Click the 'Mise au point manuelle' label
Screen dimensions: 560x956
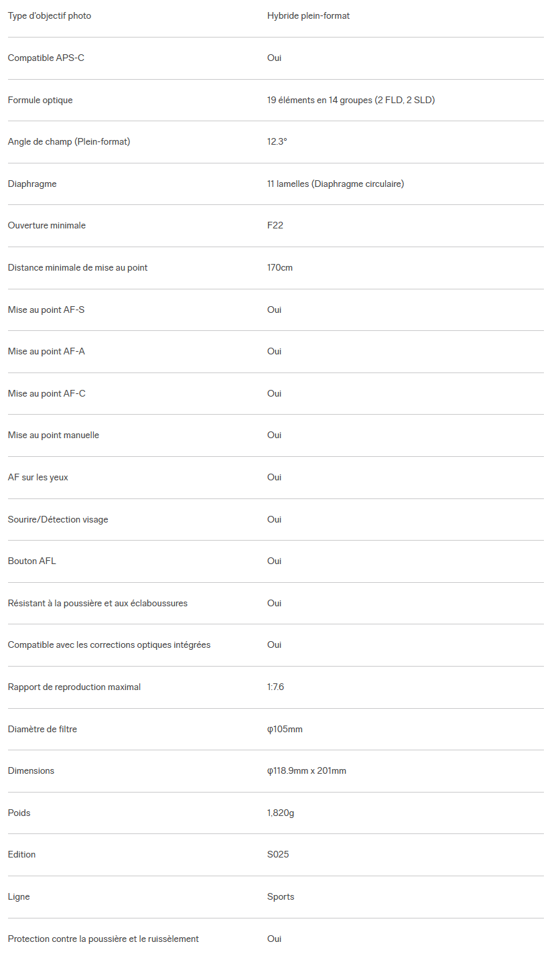54,435
